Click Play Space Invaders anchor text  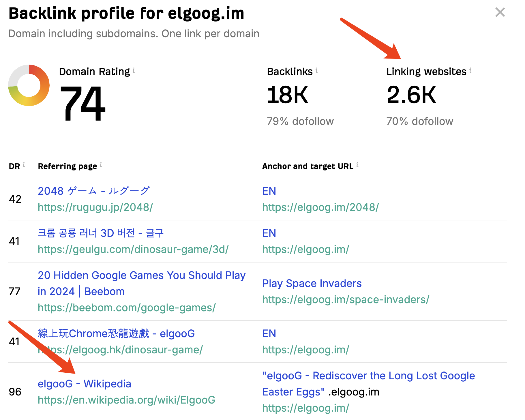[x=312, y=283]
